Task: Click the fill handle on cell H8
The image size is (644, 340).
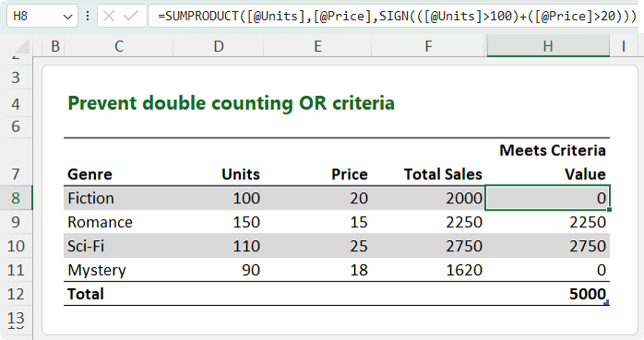Action: [609, 210]
